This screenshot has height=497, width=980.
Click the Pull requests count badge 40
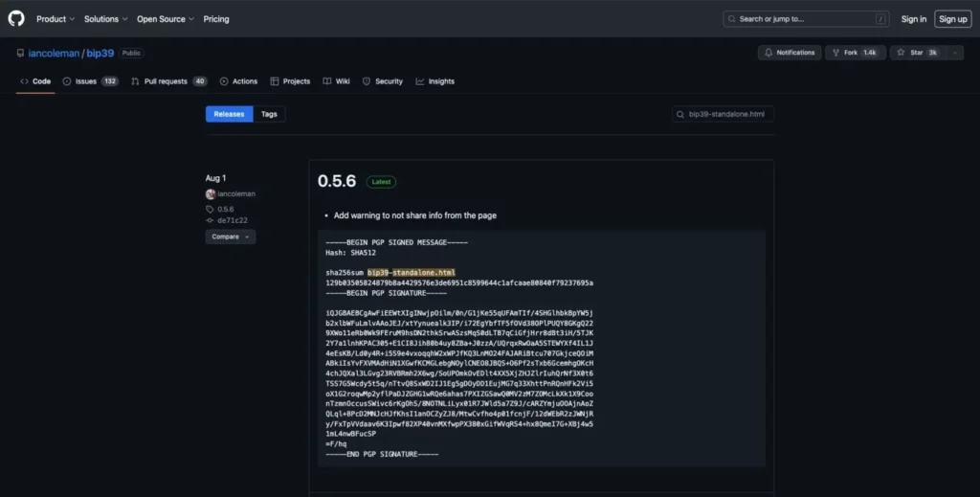click(199, 81)
